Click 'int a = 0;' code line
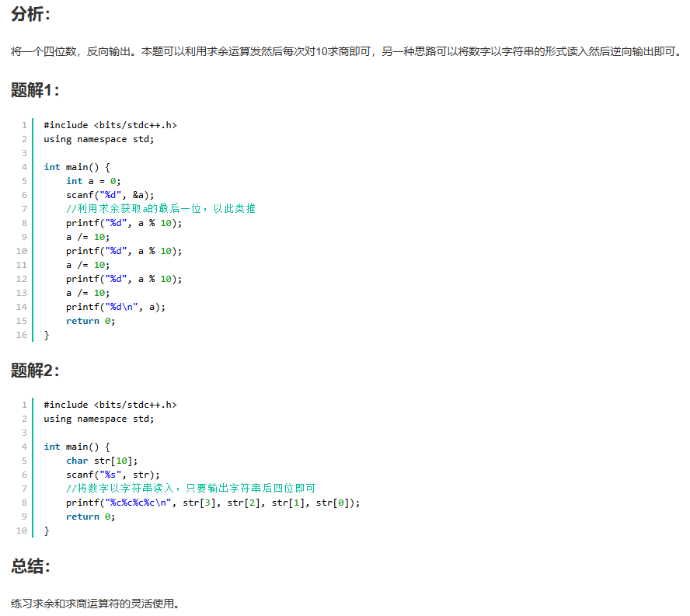 [x=93, y=181]
